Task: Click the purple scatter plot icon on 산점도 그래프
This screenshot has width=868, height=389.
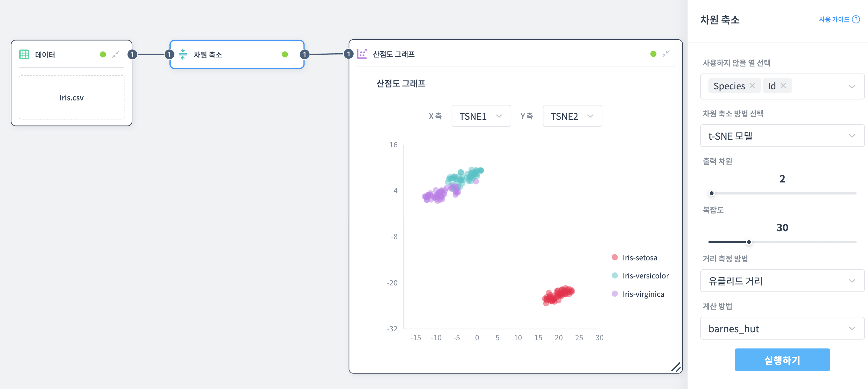Action: (x=362, y=54)
